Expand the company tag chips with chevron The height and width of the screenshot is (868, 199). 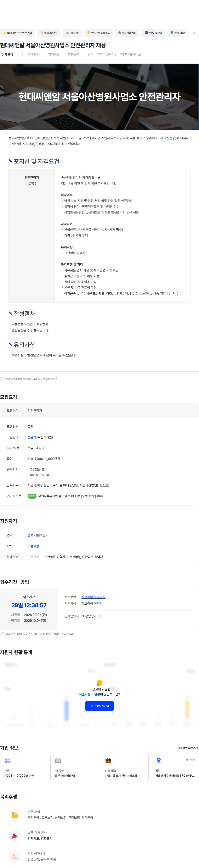tap(194, 33)
